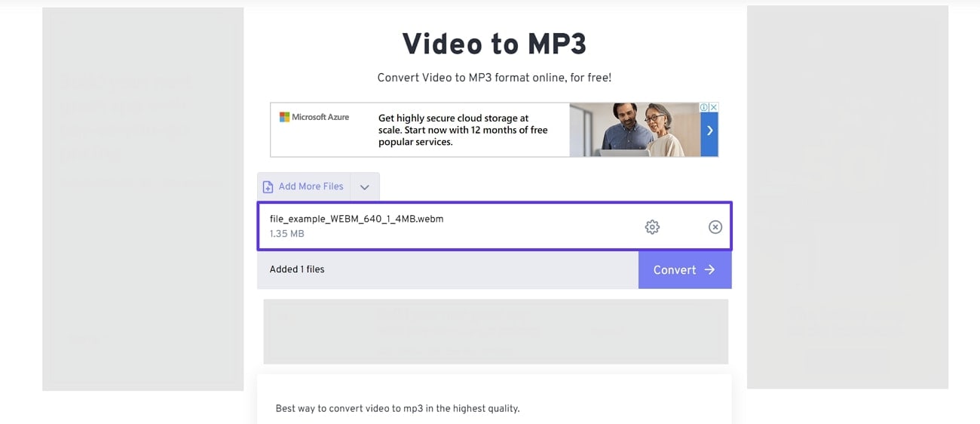Image resolution: width=980 pixels, height=424 pixels.
Task: Click the Azure ad blue arrow
Action: [709, 130]
